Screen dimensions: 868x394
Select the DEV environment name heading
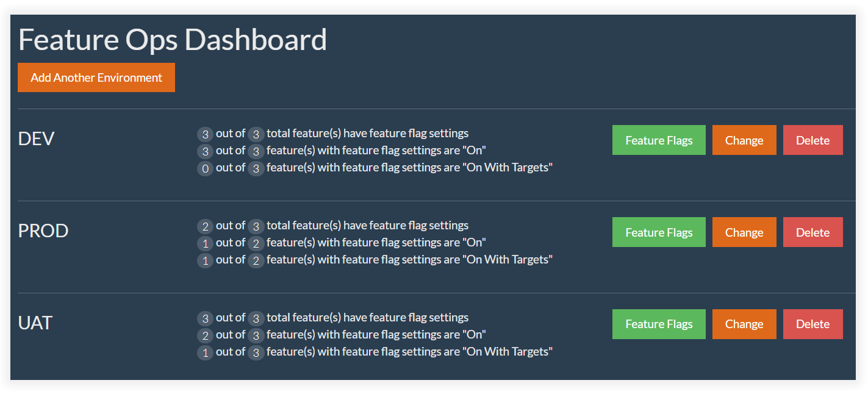[x=37, y=139]
